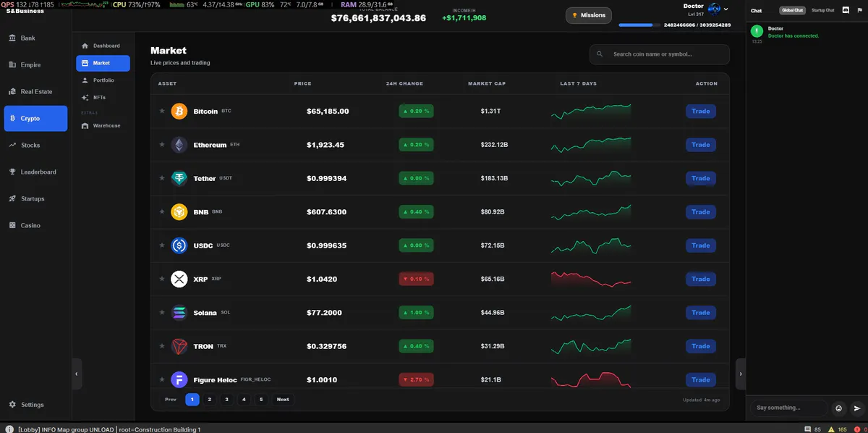The height and width of the screenshot is (433, 868).
Task: Favorite Bitcoin with its star
Action: pos(162,112)
